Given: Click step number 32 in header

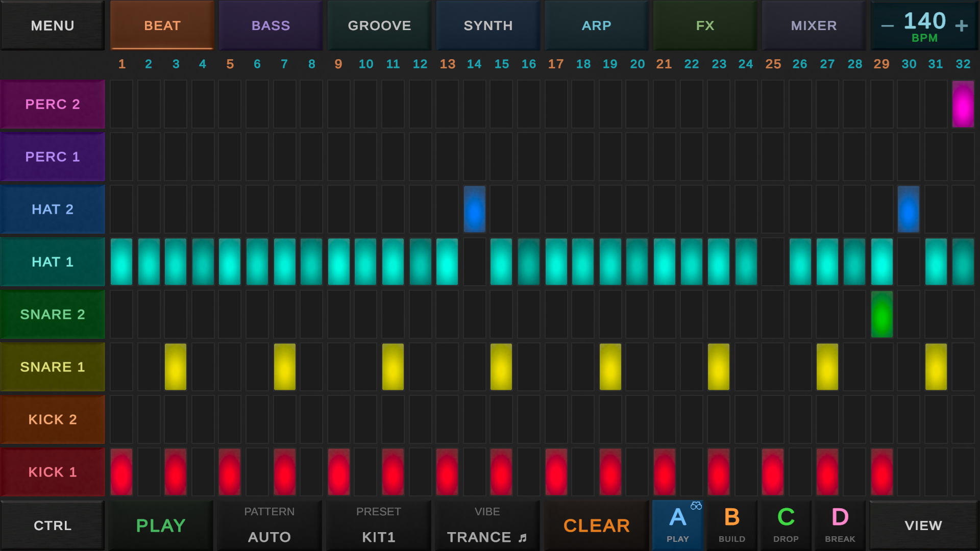Looking at the screenshot, I should click(x=963, y=64).
